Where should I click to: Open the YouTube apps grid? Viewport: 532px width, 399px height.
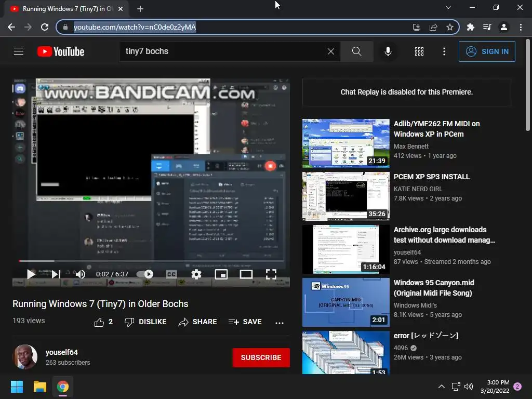(419, 51)
